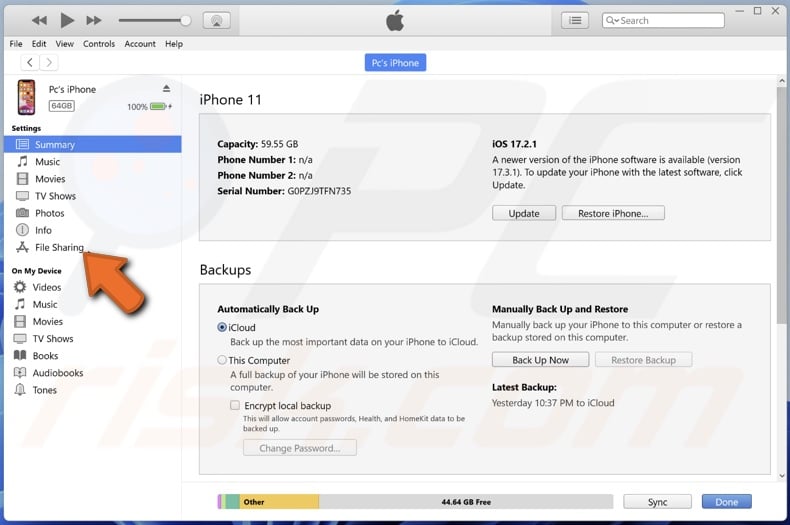Open the File menu
This screenshot has height=525, width=790.
coord(16,44)
